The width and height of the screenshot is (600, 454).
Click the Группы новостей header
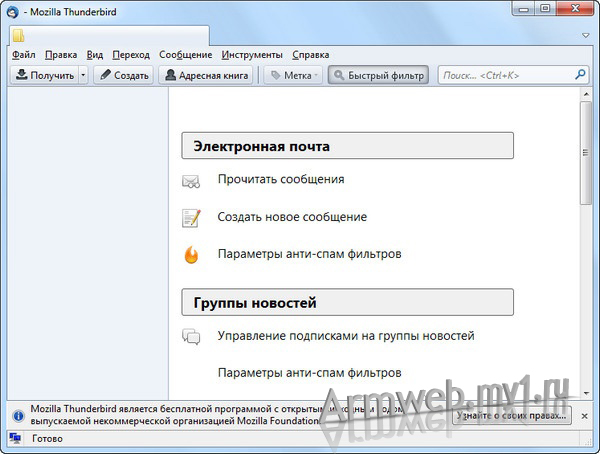click(x=347, y=302)
